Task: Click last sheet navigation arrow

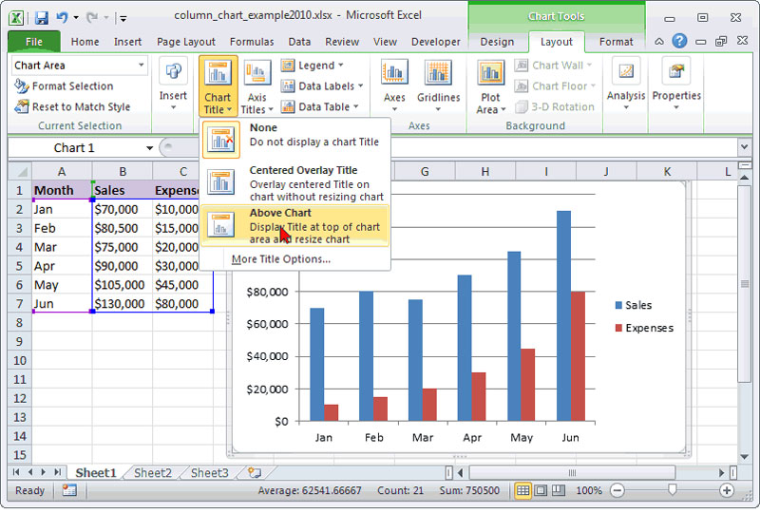Action: tap(58, 472)
